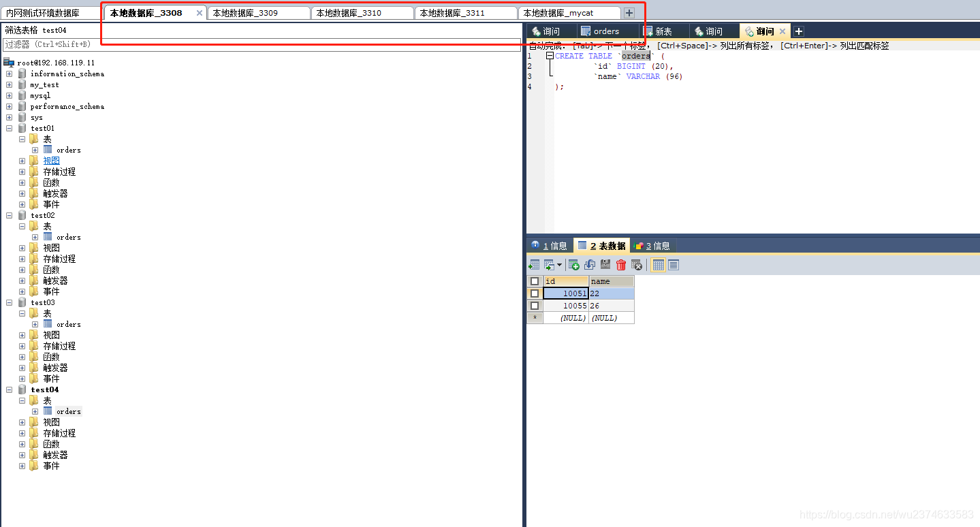980x527 pixels.
Task: Click the cell with id 10055
Action: pos(566,306)
